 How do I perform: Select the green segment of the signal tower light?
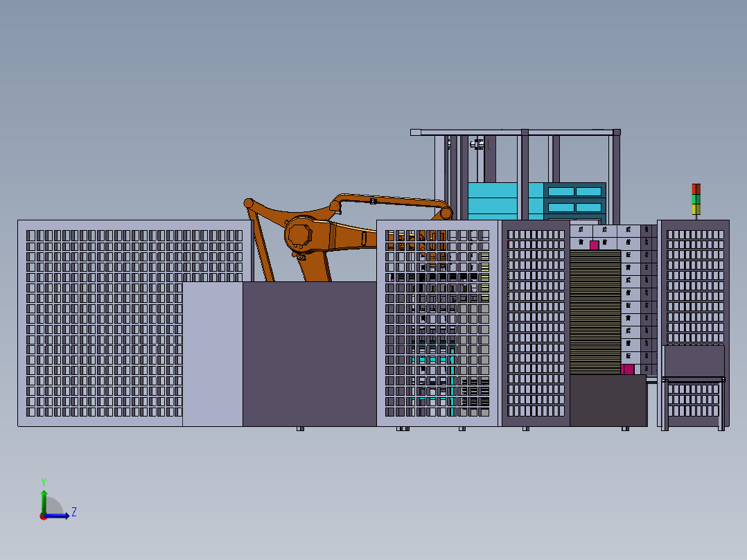coord(696,199)
